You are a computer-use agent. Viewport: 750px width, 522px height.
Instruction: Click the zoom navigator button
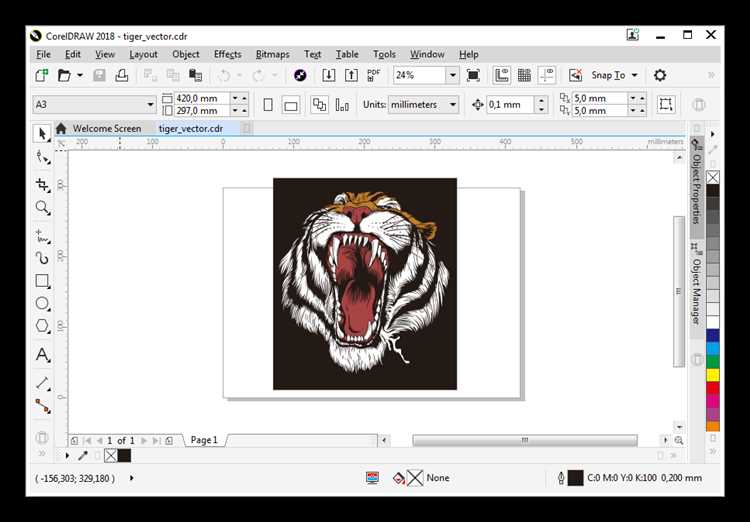(679, 440)
